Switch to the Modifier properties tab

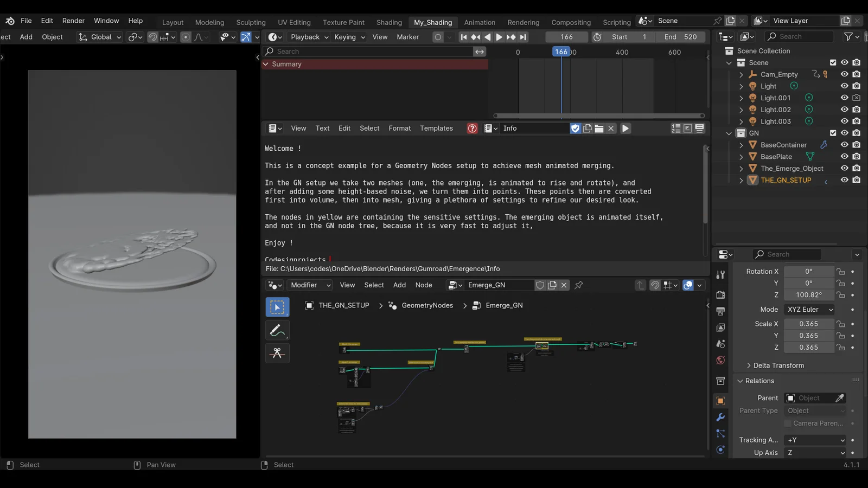click(x=720, y=416)
